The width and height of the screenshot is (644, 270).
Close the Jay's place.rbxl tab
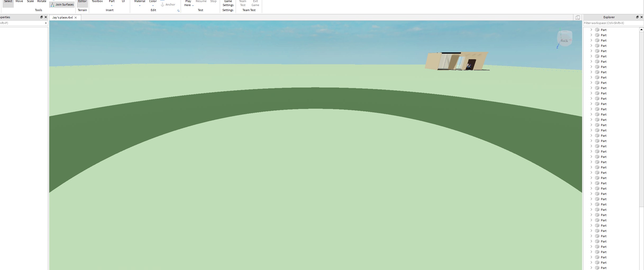(x=76, y=17)
